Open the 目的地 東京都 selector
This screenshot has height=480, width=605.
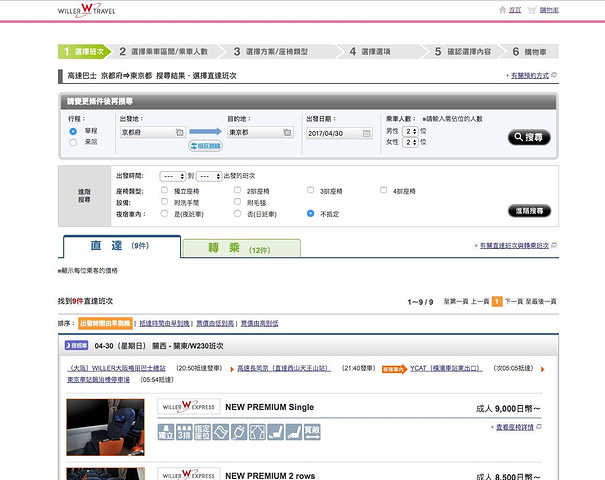259,131
